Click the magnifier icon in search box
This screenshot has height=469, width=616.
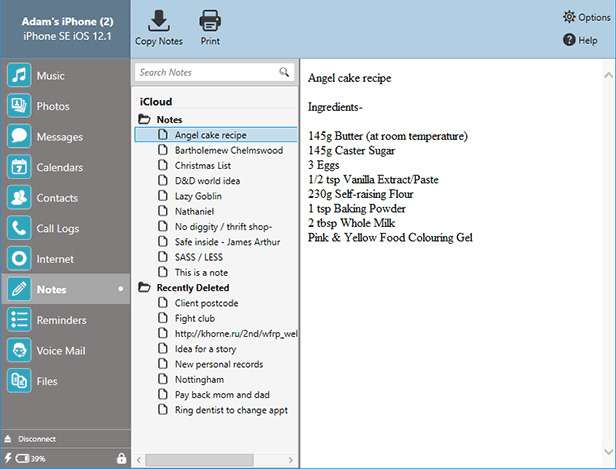point(284,72)
